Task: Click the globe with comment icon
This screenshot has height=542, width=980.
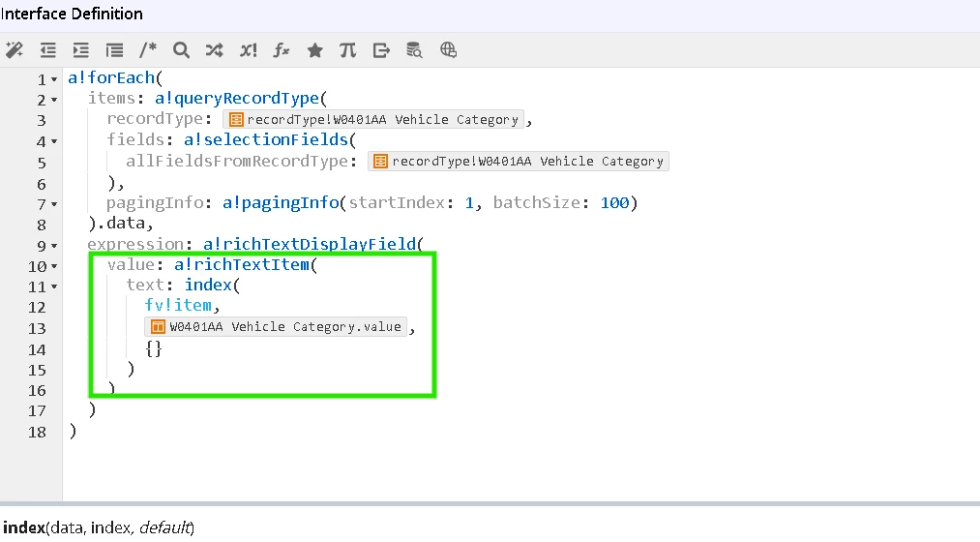Action: point(448,50)
